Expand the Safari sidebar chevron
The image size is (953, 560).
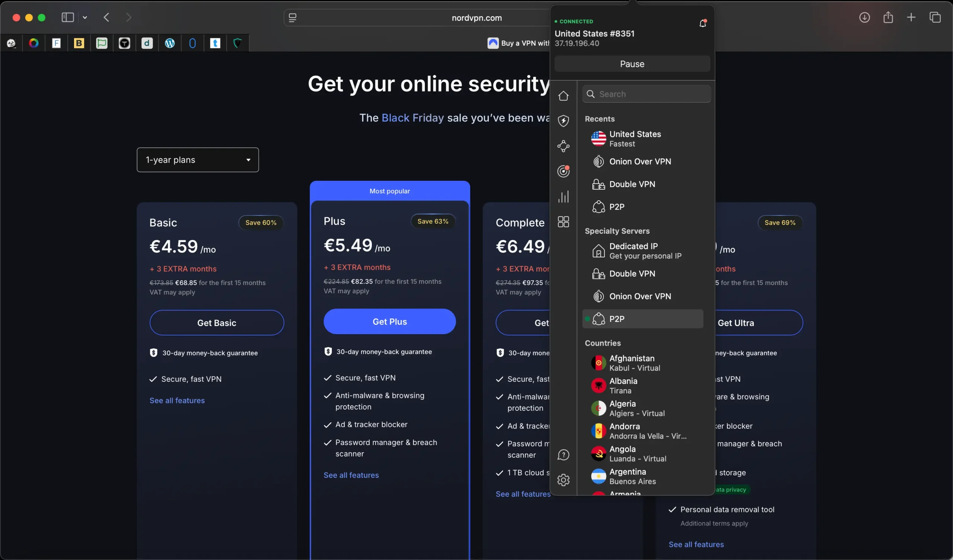pos(85,17)
